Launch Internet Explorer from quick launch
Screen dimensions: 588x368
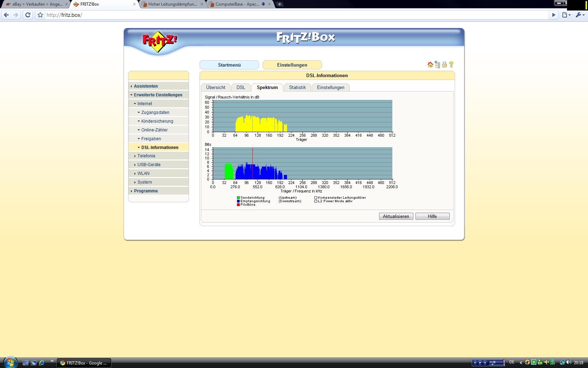tap(42, 363)
